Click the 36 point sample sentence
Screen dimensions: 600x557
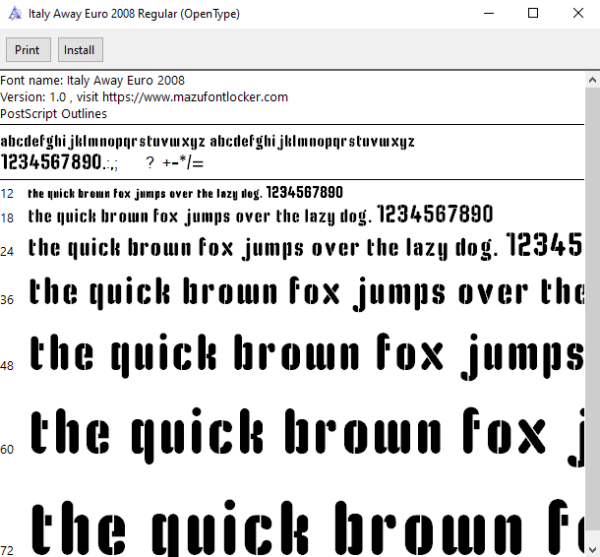click(x=306, y=293)
